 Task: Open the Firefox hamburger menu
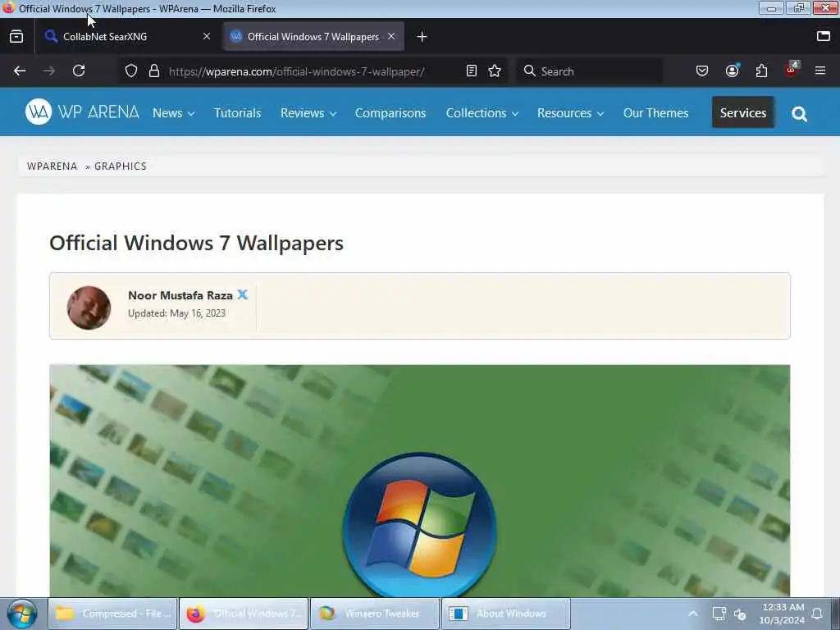click(x=820, y=71)
